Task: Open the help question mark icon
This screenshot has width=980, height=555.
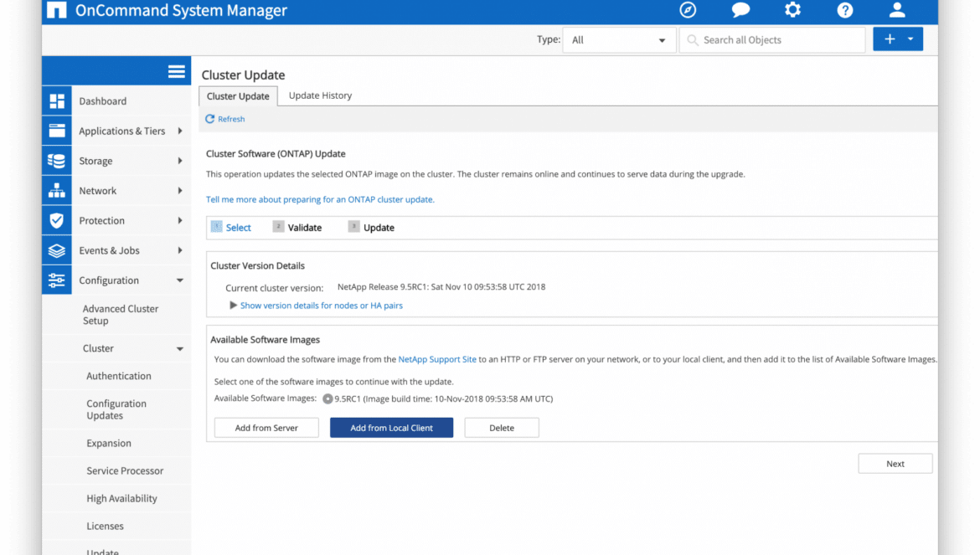Action: click(845, 10)
